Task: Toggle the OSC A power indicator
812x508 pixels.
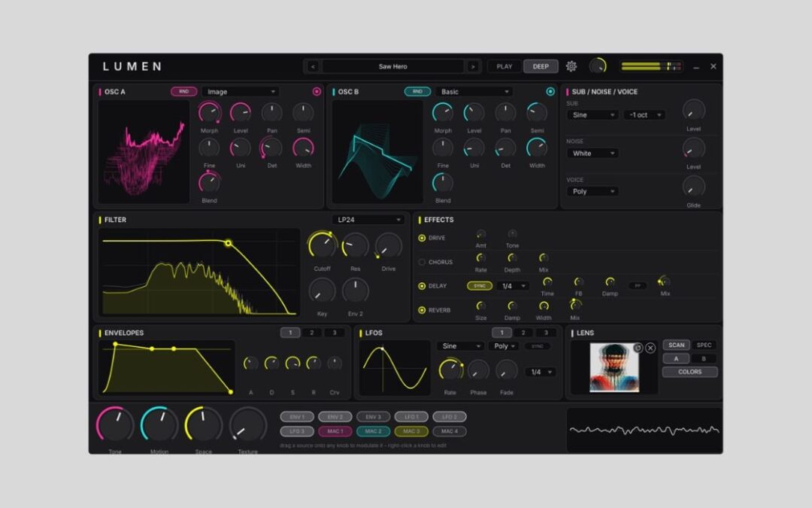Action: [317, 91]
